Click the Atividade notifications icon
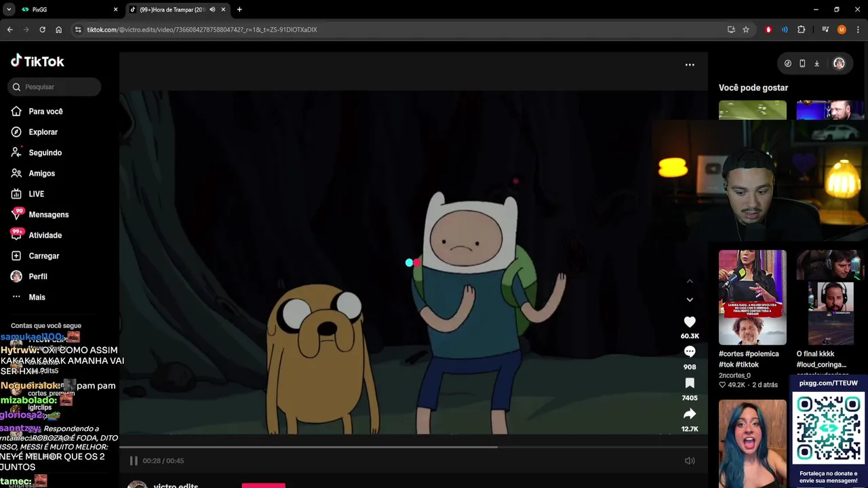The width and height of the screenshot is (868, 488). (x=16, y=235)
